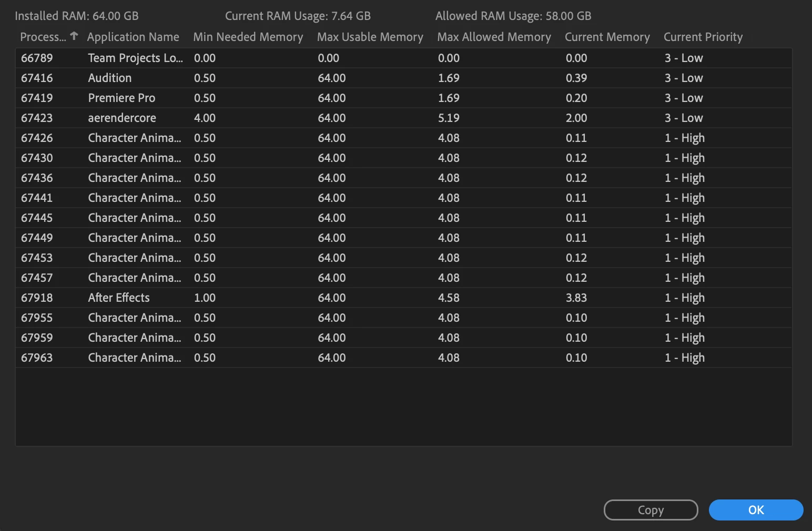This screenshot has height=531, width=812.
Task: Click Installed RAM: 64.00 GB label
Action: point(77,16)
